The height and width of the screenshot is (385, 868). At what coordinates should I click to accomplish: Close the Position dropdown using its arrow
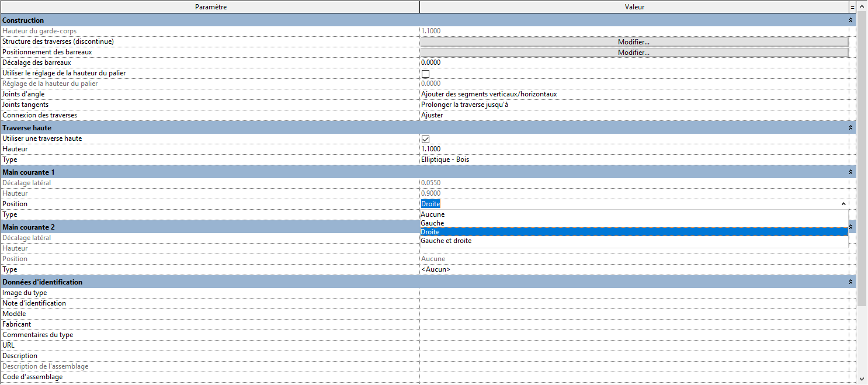843,204
